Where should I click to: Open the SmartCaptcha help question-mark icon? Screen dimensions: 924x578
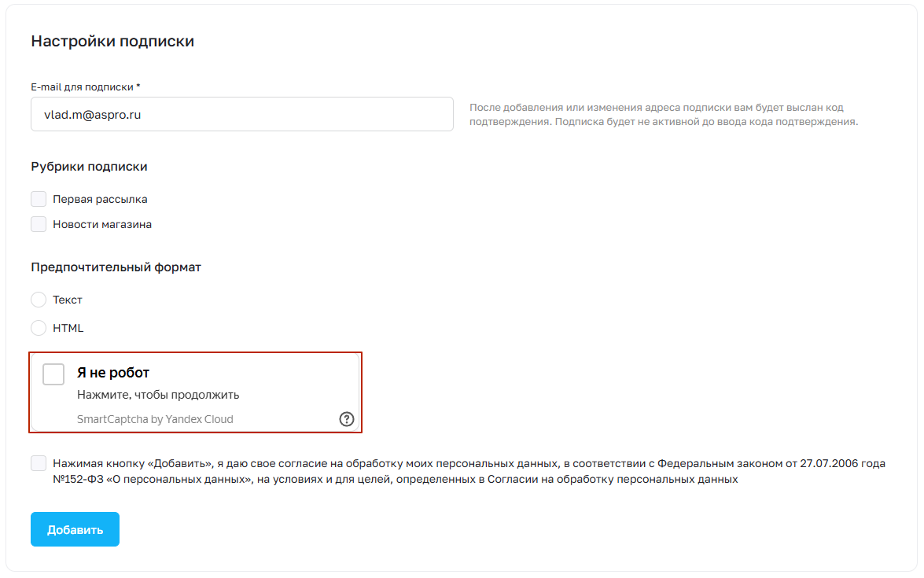pyautogui.click(x=347, y=419)
